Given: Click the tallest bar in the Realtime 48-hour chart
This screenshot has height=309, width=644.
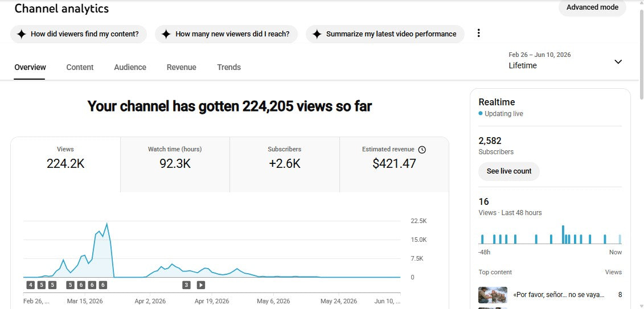Looking at the screenshot, I should 563,234.
